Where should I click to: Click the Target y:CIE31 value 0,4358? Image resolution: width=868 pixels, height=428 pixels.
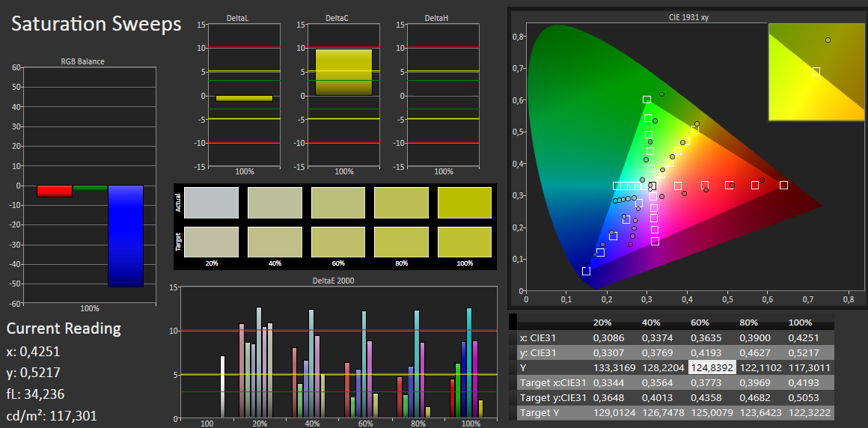(706, 397)
